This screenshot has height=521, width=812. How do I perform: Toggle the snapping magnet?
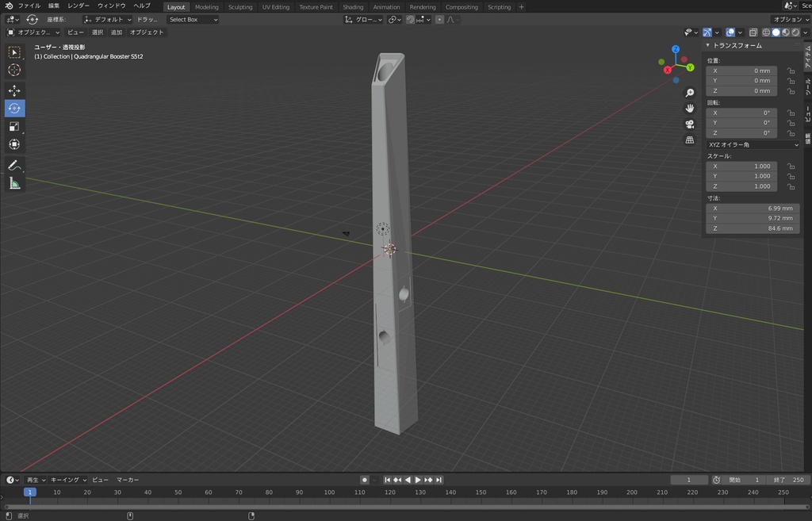410,20
